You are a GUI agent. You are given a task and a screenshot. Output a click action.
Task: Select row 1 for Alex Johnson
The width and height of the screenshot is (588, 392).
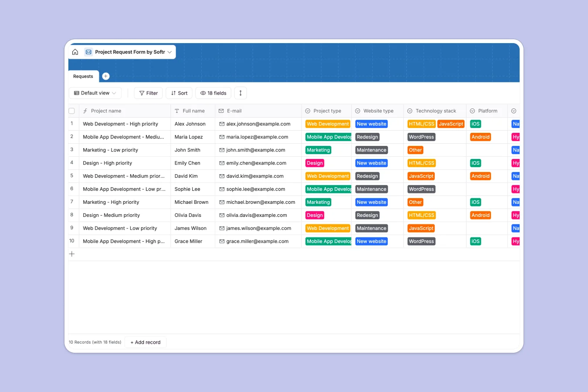(72, 124)
